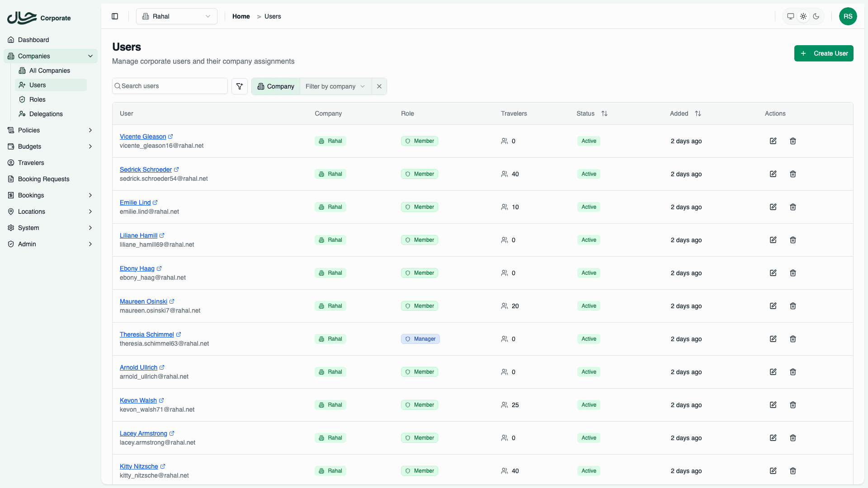
Task: Open the Travelers section from sidebar
Action: 32,163
